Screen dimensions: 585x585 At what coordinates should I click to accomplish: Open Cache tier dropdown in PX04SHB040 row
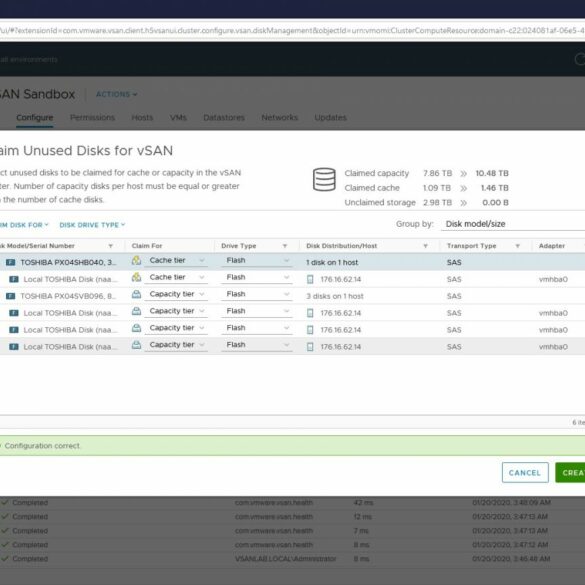[176, 261]
